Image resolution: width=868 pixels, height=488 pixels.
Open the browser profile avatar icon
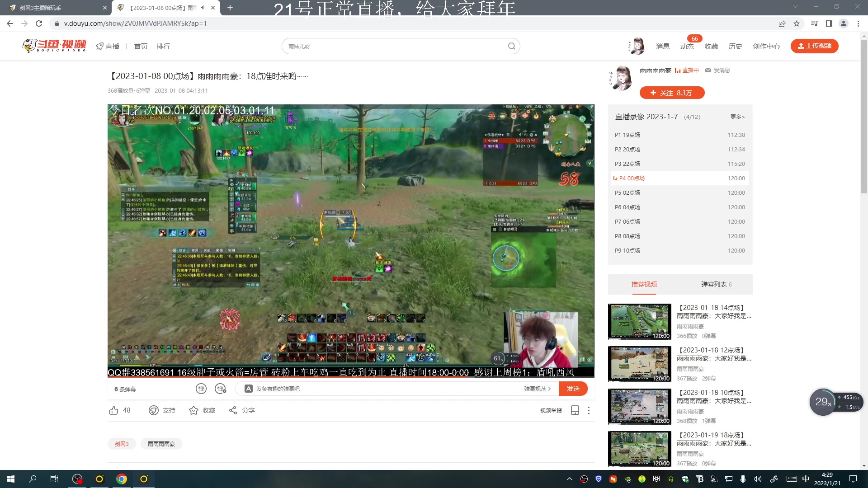click(x=843, y=23)
